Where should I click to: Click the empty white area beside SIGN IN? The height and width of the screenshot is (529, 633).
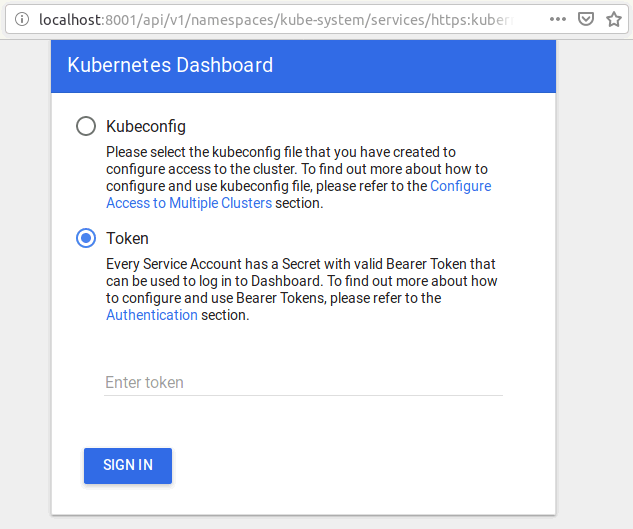point(360,466)
